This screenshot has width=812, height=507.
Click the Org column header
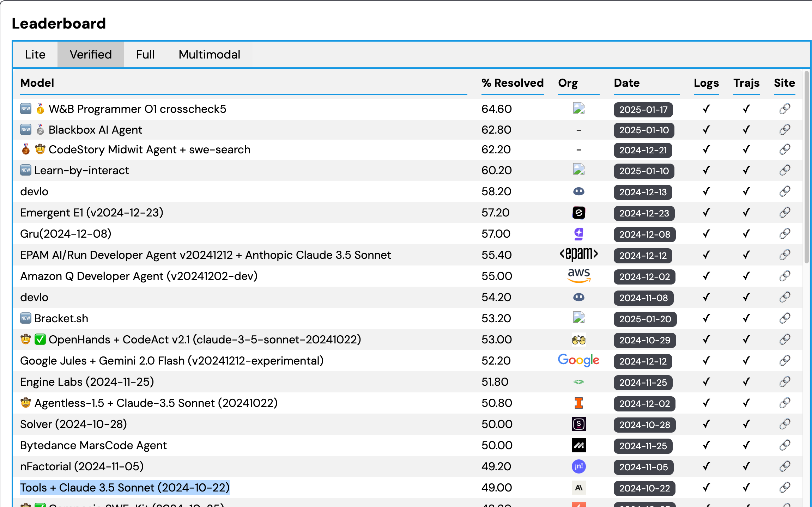click(x=568, y=83)
